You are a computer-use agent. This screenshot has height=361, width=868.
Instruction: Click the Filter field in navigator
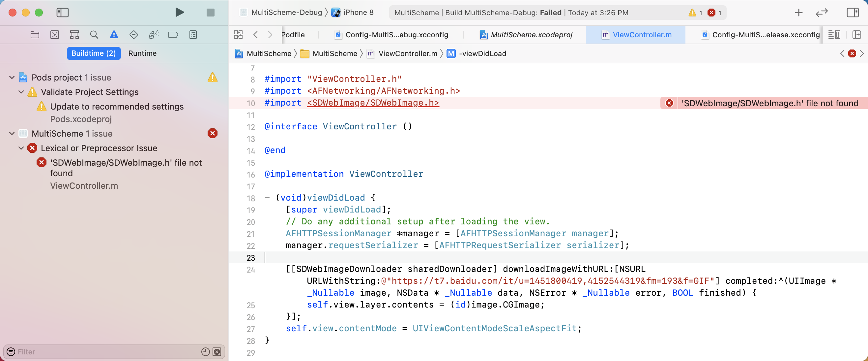click(101, 352)
